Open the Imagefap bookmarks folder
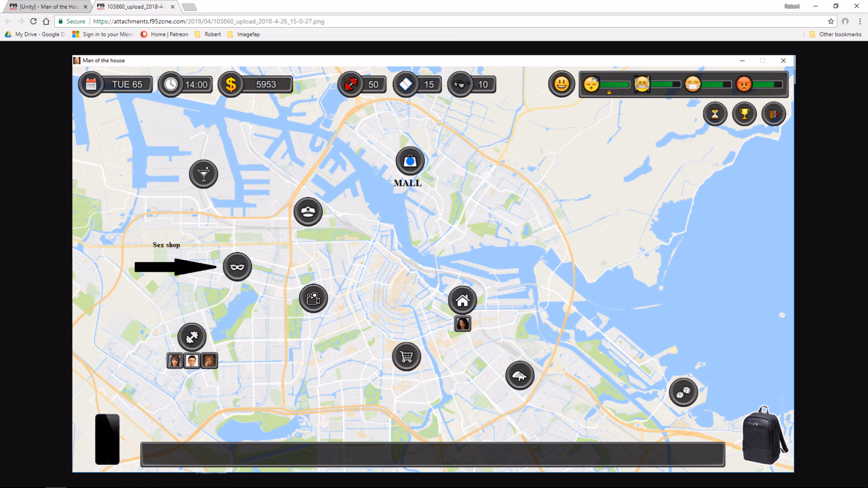868x488 pixels. pyautogui.click(x=244, y=34)
